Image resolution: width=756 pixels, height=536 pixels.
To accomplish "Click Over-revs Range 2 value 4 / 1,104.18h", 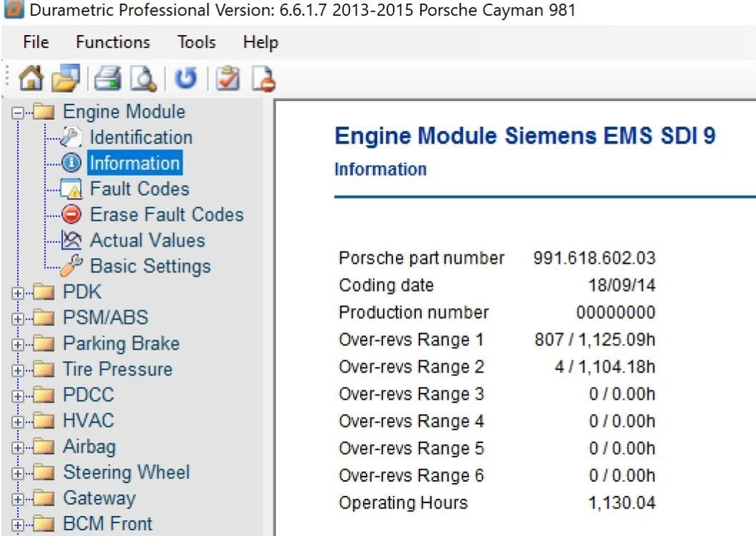I will [x=605, y=367].
